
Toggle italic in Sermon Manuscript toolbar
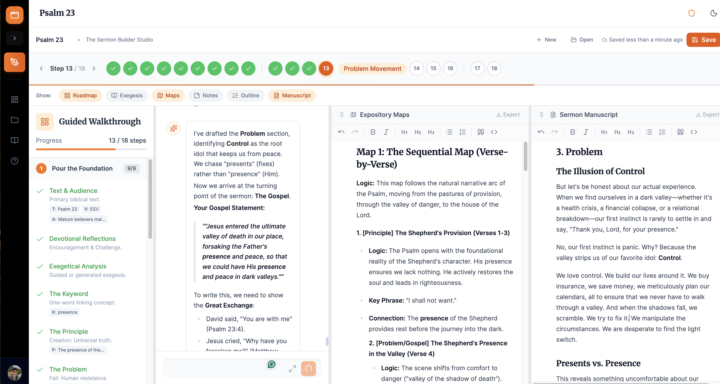[586, 132]
